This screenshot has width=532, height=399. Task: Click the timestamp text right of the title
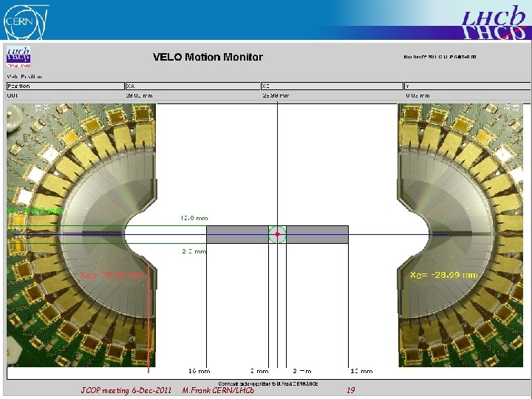point(440,57)
